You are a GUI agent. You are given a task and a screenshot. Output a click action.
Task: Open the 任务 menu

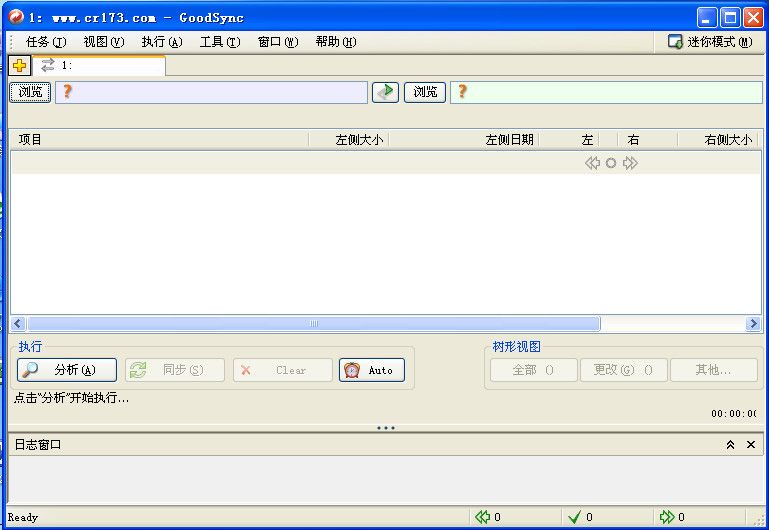point(45,42)
